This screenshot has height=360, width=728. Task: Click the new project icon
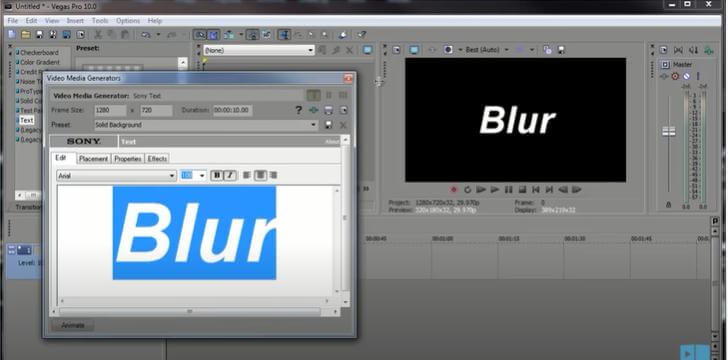[12, 35]
